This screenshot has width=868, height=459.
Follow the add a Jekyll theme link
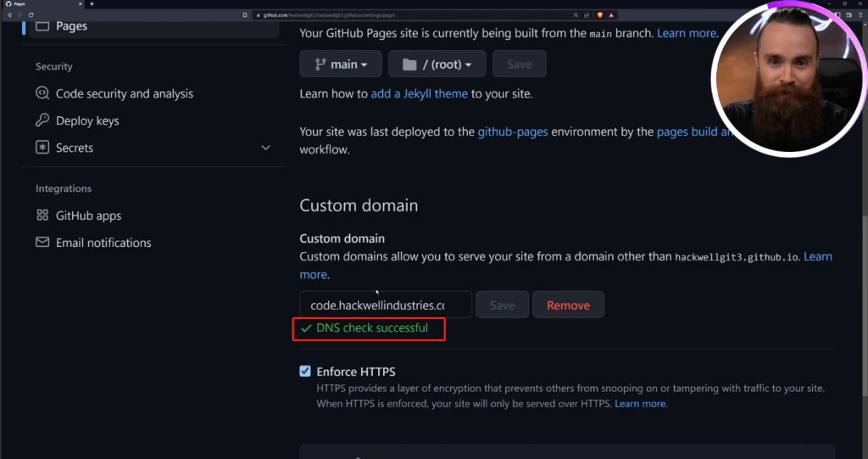(x=419, y=93)
